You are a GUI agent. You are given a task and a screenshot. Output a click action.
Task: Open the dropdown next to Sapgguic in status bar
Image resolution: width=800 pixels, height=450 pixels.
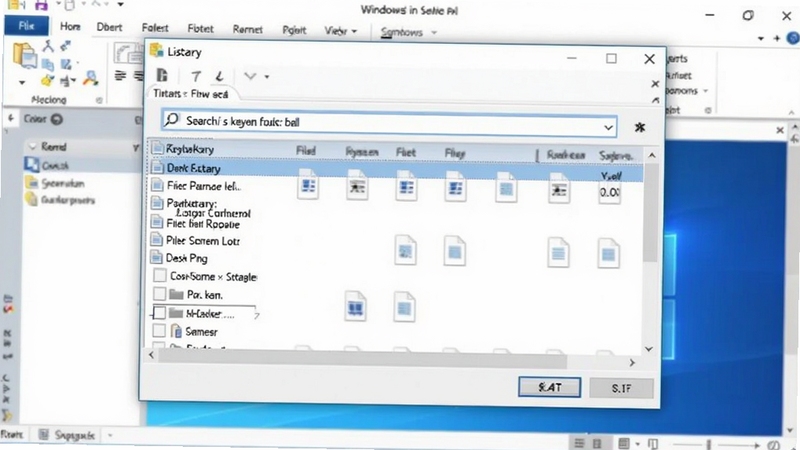(110, 436)
